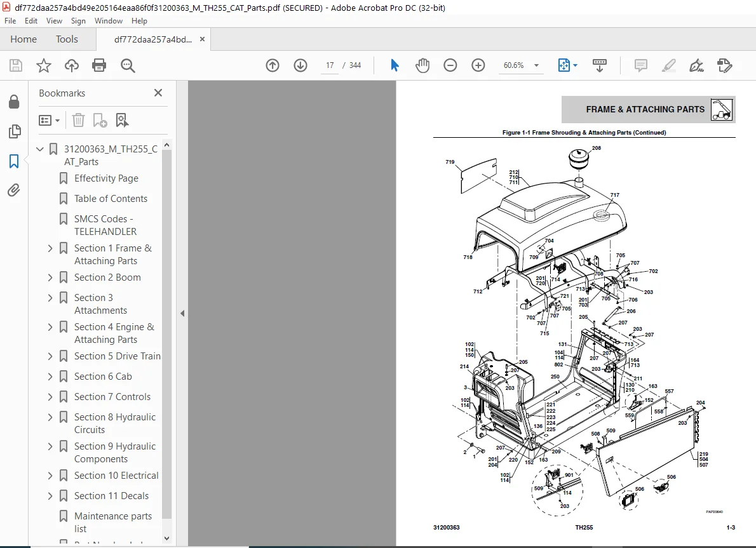Zoom in with plus icon
The height and width of the screenshot is (548, 756).
pos(478,65)
